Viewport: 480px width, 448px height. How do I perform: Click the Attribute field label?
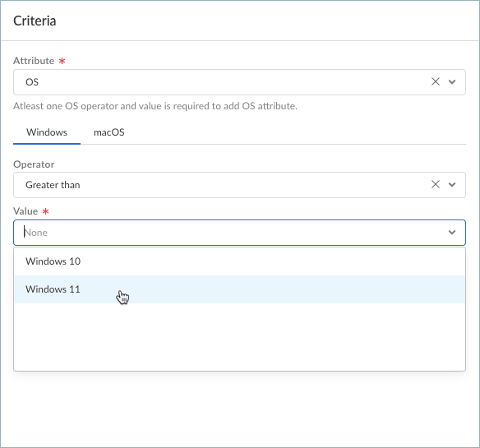[34, 61]
